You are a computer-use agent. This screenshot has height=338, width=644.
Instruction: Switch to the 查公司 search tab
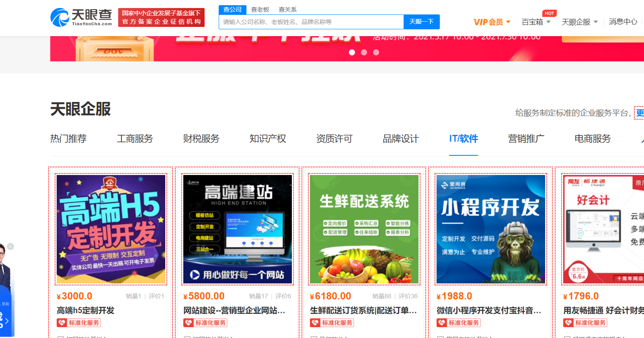(x=232, y=10)
